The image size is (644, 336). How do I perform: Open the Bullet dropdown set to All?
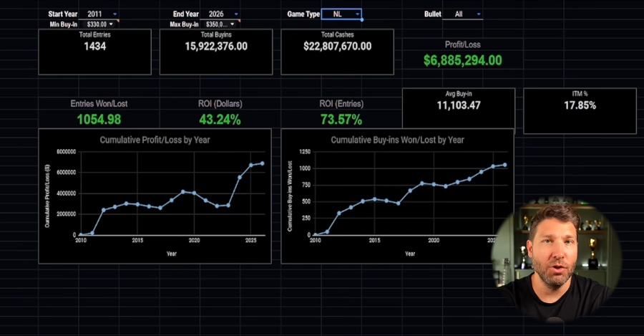pyautogui.click(x=462, y=14)
